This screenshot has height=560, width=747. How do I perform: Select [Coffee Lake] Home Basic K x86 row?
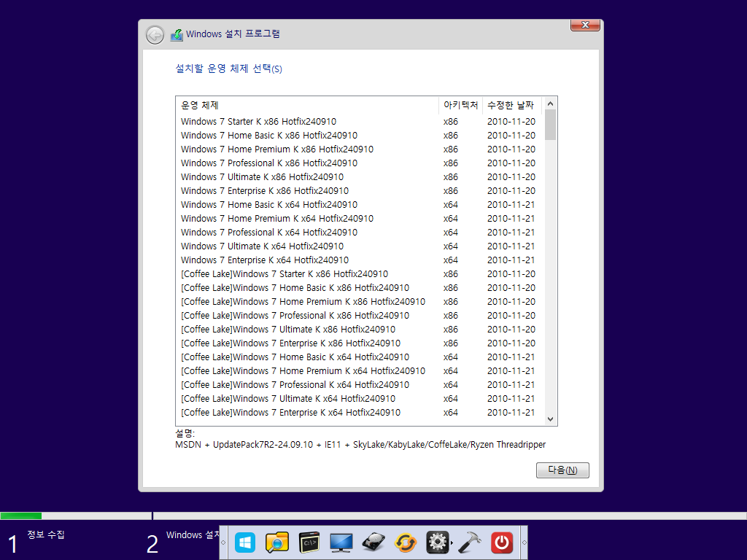pyautogui.click(x=360, y=287)
